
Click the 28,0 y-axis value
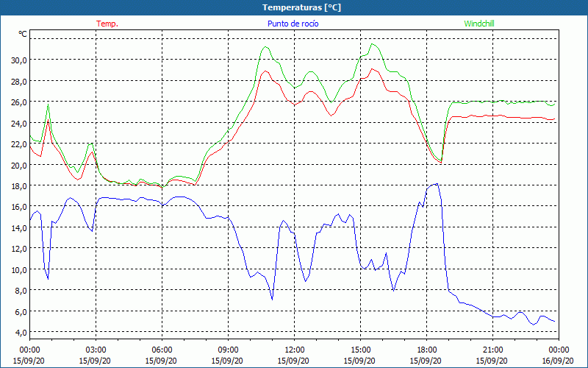(19, 81)
